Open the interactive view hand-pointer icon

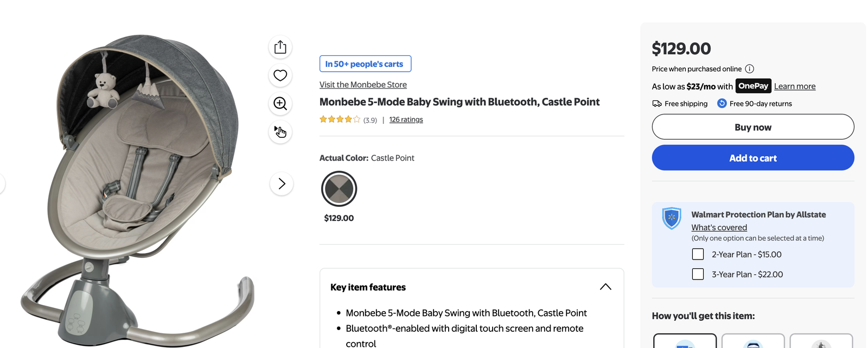pyautogui.click(x=280, y=132)
